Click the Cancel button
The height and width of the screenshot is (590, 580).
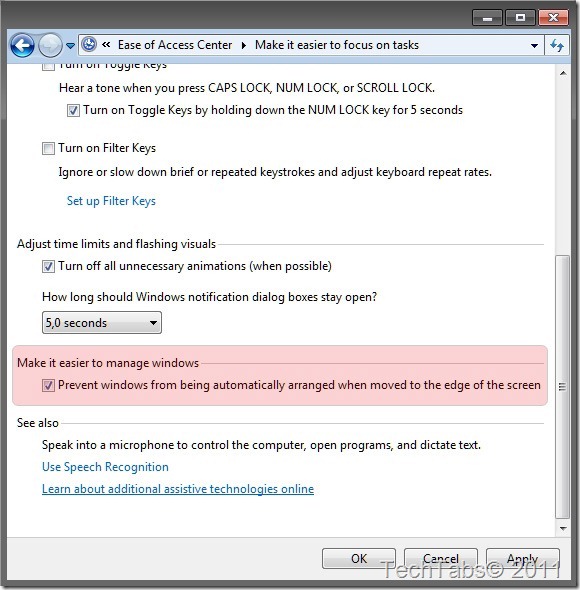(441, 558)
